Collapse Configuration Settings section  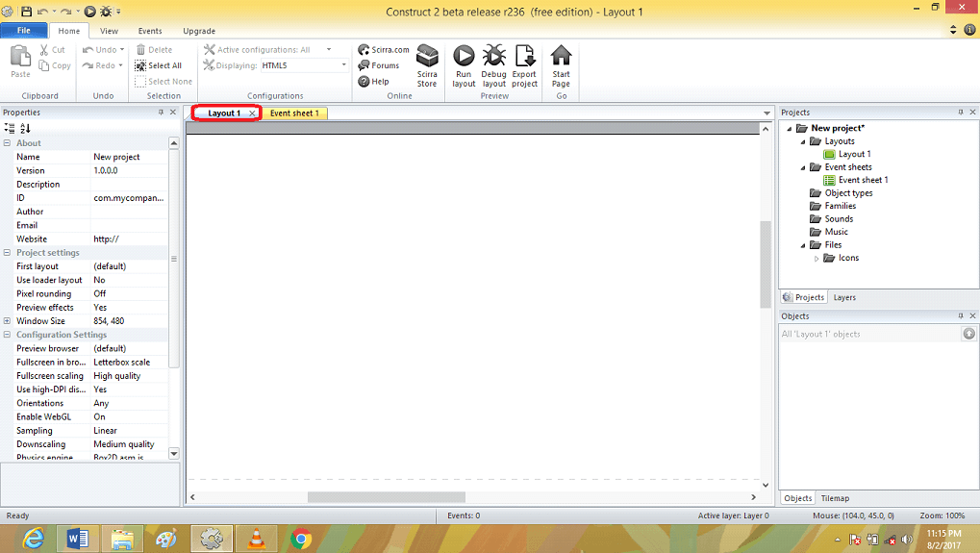pos(7,335)
